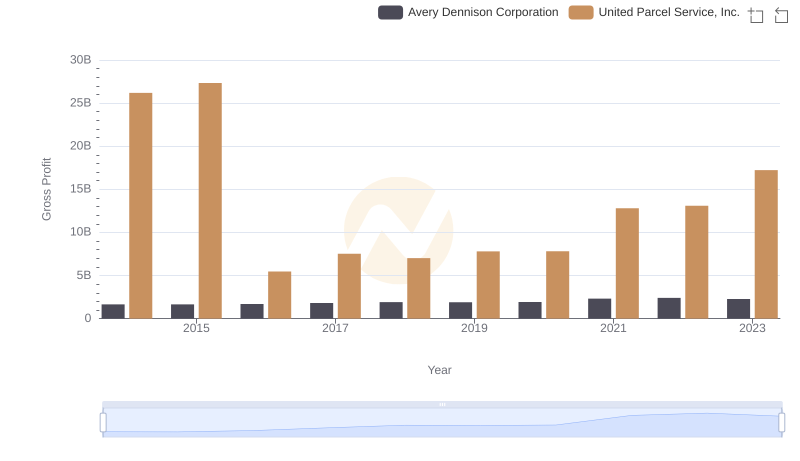Viewport: 800px width, 461px height.
Task: Click the left handle of the zoom slider
Action: [103, 423]
